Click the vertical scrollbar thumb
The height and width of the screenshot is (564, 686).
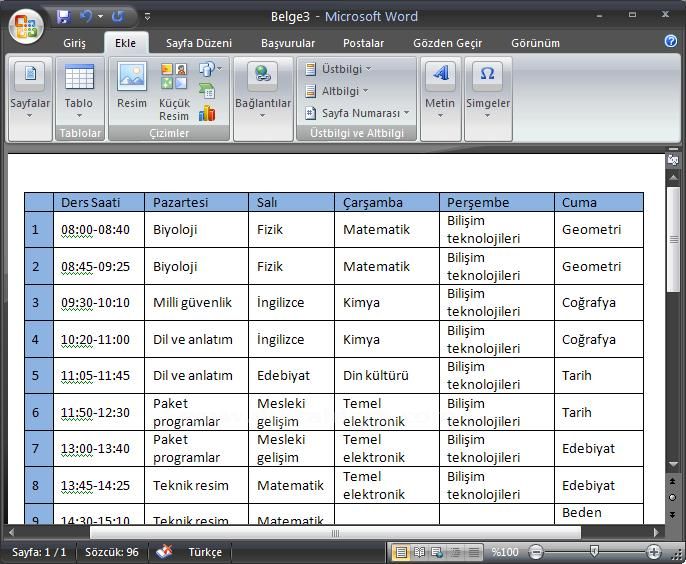(x=673, y=239)
